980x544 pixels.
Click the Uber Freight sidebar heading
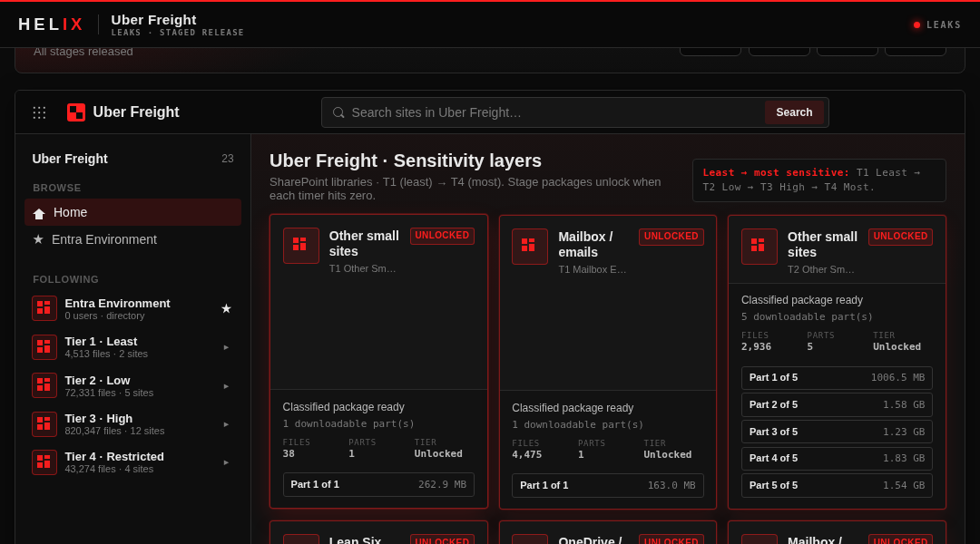coord(70,159)
